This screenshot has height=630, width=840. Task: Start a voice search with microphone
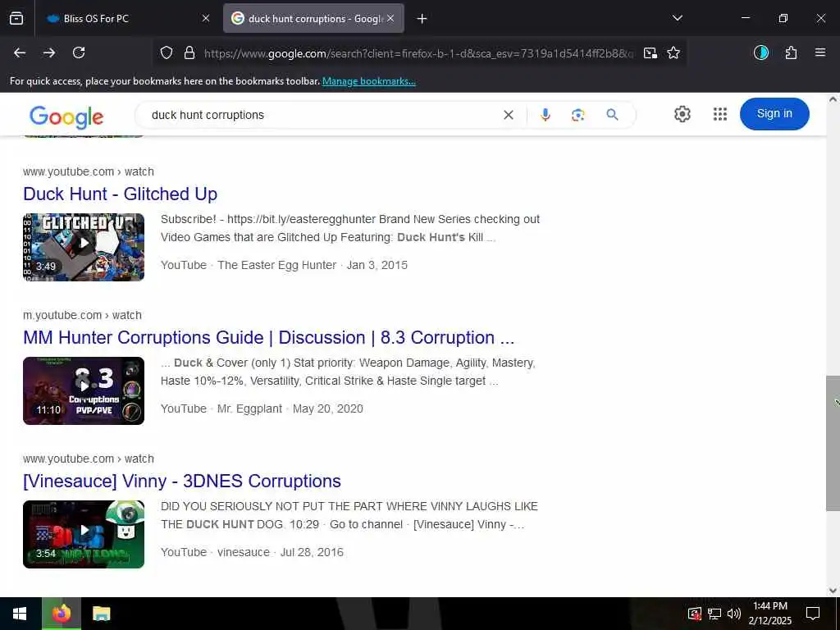pos(546,115)
